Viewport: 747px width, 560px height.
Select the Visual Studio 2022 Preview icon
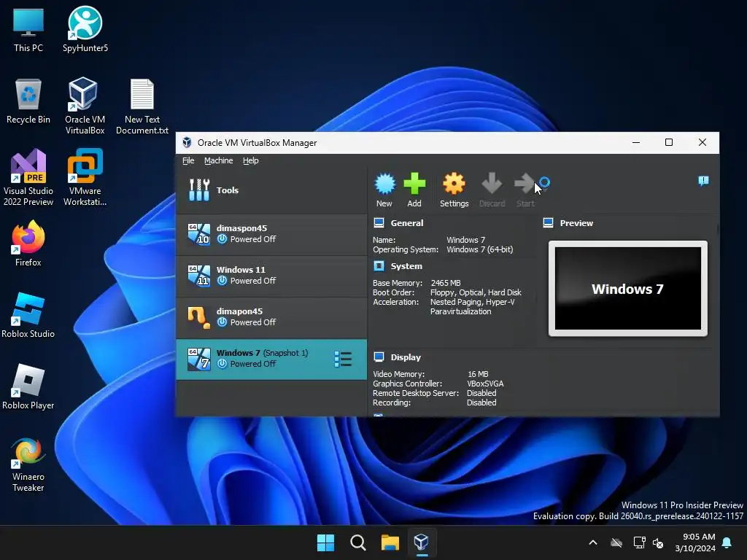28,177
